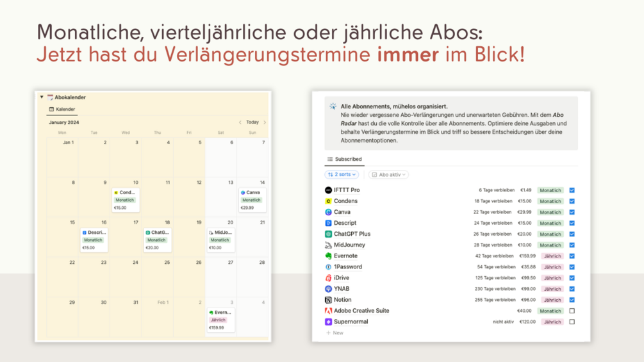The image size is (644, 362).
Task: Click the Monatlich tag in Adobe Creative Suite row
Action: [x=550, y=311]
